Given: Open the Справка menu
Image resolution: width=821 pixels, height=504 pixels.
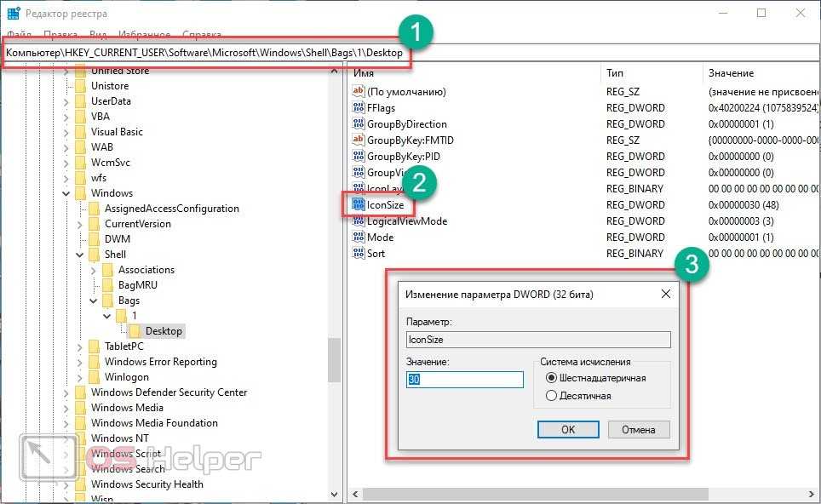Looking at the screenshot, I should coord(202,35).
